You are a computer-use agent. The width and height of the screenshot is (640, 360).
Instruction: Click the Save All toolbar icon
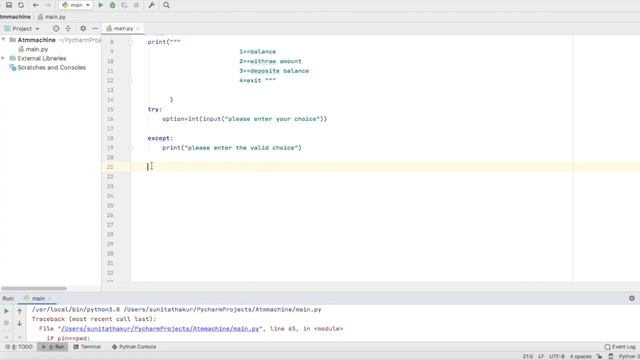9,5
